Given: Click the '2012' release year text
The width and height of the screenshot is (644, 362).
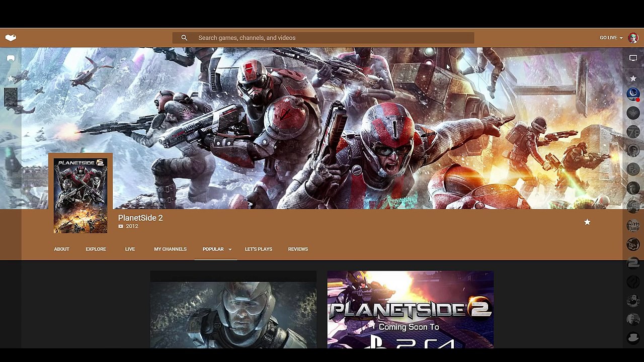Looking at the screenshot, I should [x=132, y=226].
